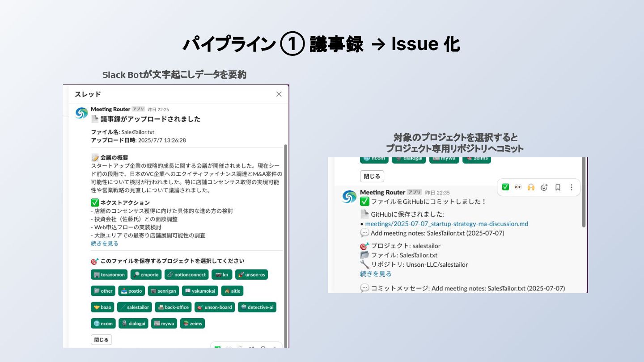The width and height of the screenshot is (644, 362).
Task: Select the yakumokai project button
Action: coord(200,291)
